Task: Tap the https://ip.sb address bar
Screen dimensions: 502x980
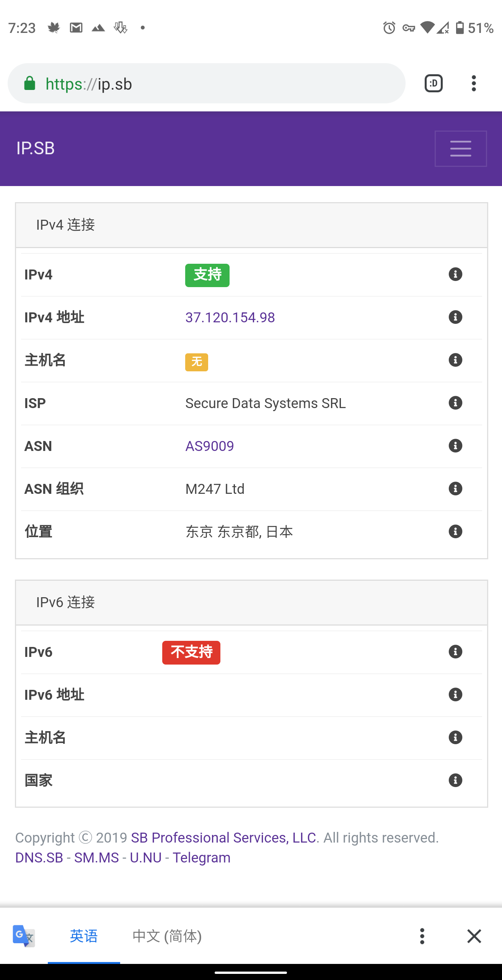Action: 207,83
